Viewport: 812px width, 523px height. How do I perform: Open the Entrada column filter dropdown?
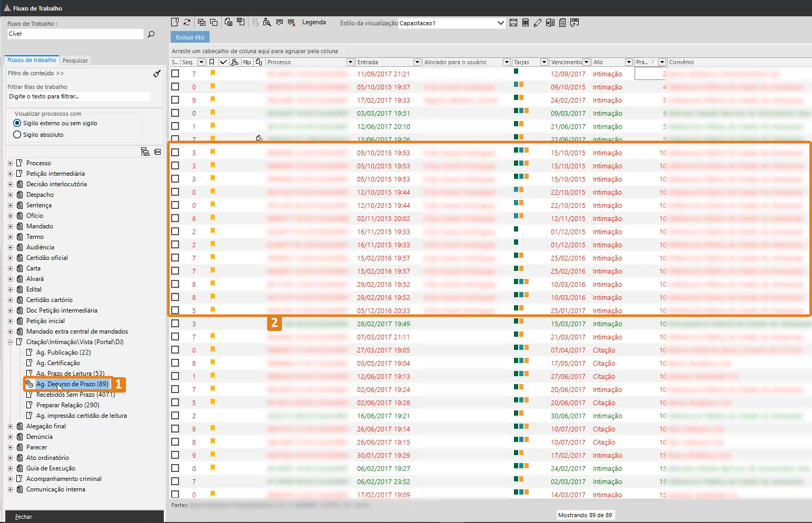click(x=417, y=62)
